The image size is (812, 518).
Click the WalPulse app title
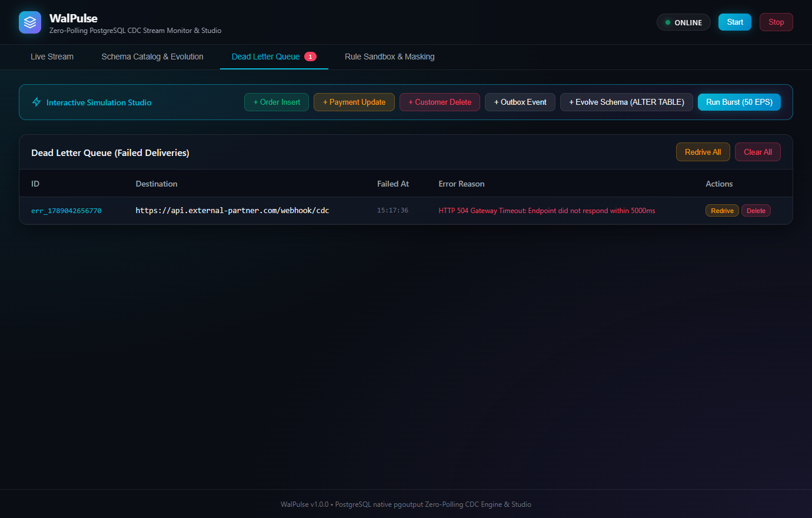point(74,18)
